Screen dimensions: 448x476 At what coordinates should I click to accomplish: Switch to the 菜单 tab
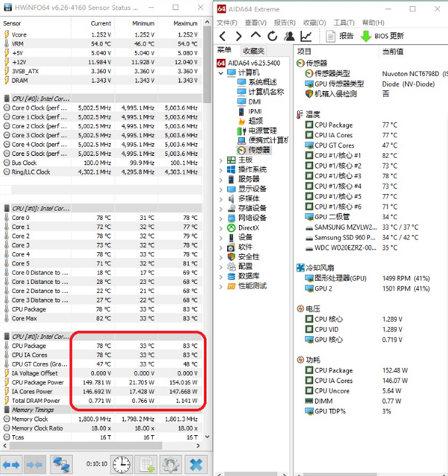225,50
